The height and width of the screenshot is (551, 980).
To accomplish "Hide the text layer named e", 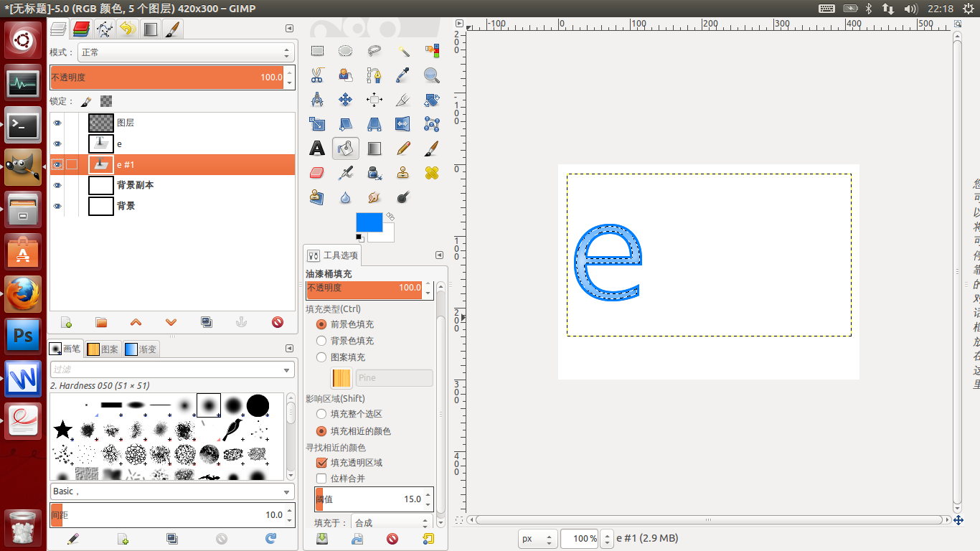I will point(57,144).
